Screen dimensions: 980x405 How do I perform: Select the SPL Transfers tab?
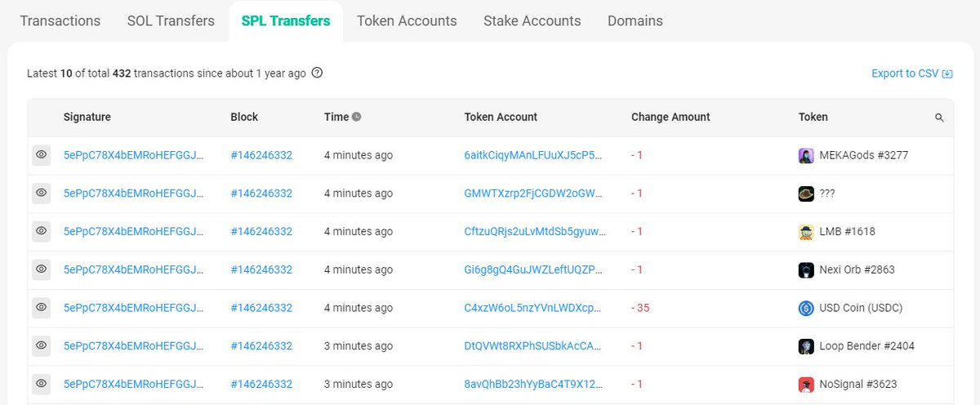pos(286,21)
